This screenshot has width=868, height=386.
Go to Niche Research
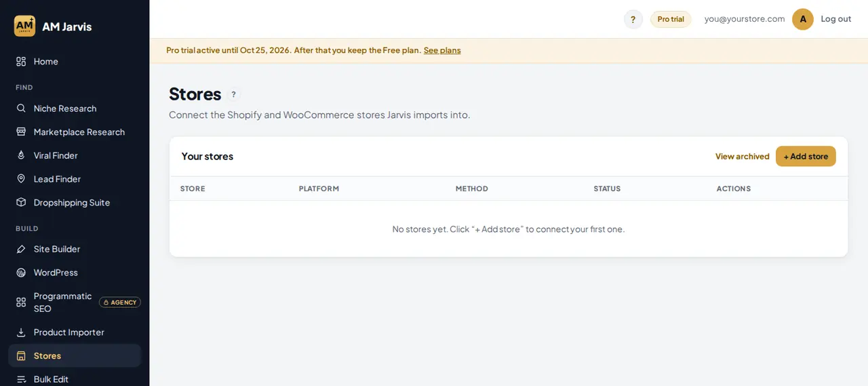[75, 109]
